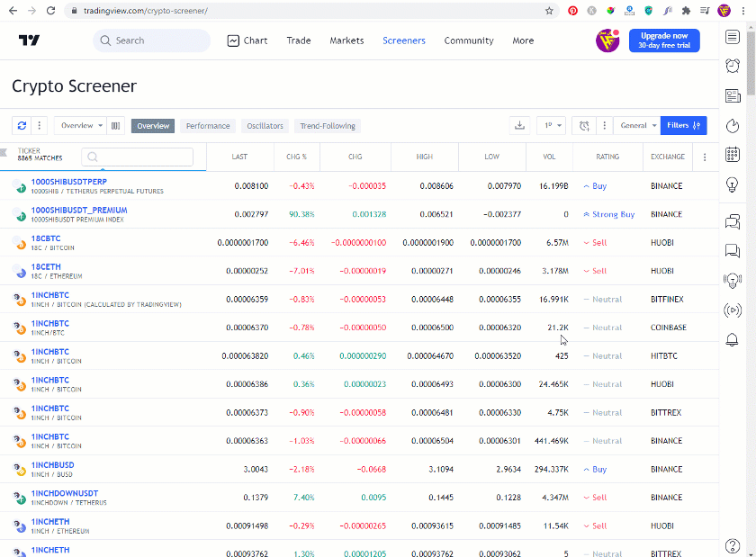Switch to the Performance tab
756x557 pixels.
click(208, 126)
